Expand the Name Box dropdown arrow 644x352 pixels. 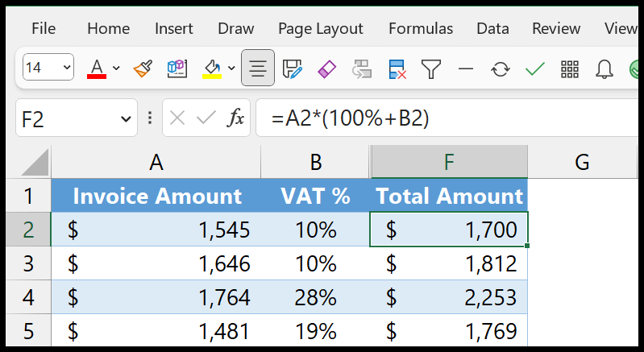125,119
